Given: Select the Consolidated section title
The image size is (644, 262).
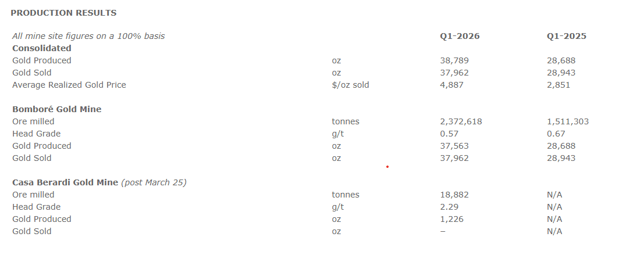Looking at the screenshot, I should coord(42,48).
